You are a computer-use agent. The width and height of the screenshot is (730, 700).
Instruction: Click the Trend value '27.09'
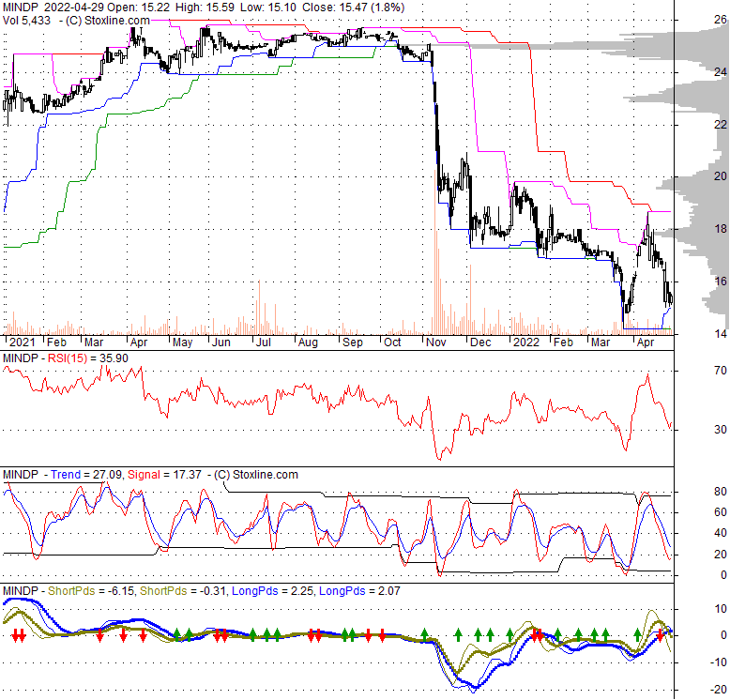coord(108,475)
